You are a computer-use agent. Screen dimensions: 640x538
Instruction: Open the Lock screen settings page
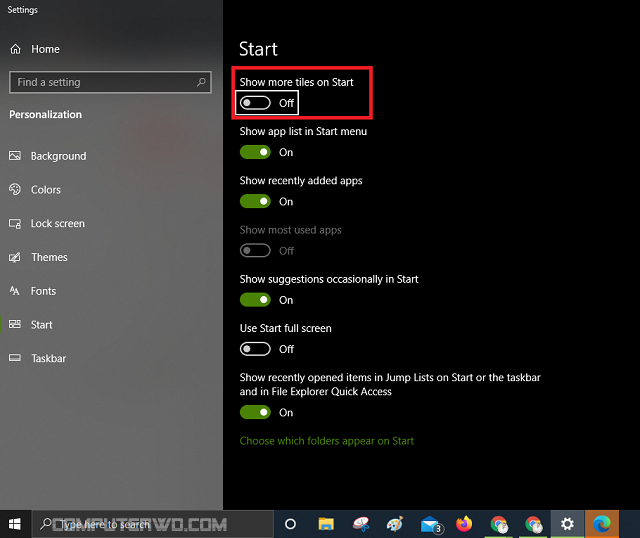[x=58, y=223]
